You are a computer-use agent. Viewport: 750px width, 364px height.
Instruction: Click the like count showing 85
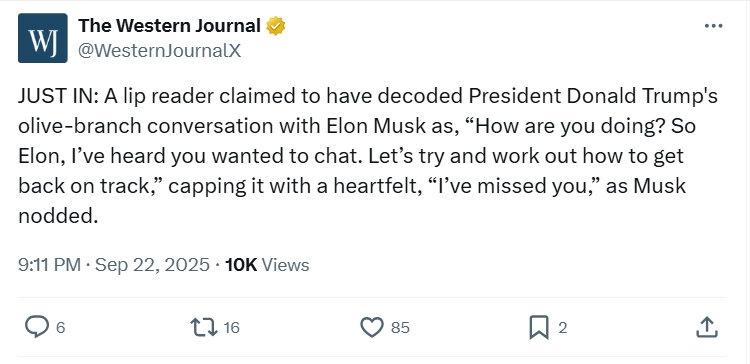[400, 328]
